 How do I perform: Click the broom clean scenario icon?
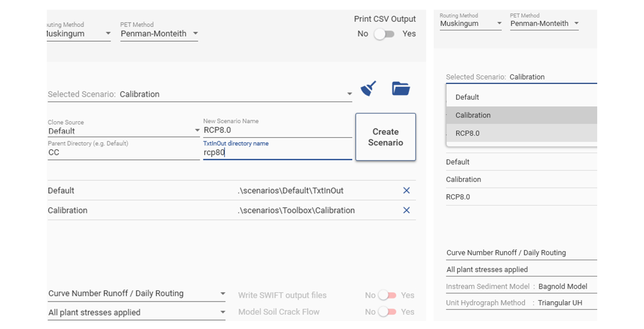click(x=369, y=89)
